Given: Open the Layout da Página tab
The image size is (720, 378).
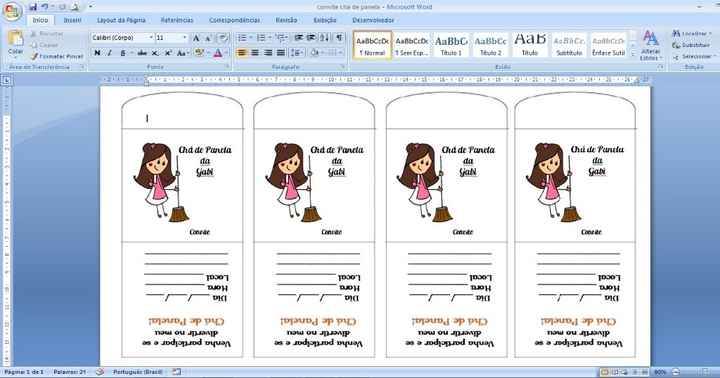Looking at the screenshot, I should [121, 20].
